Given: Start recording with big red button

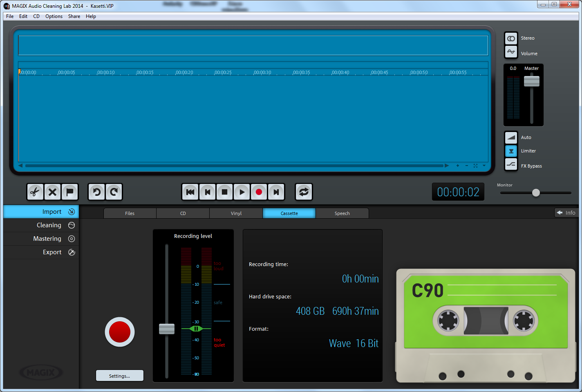Looking at the screenshot, I should click(x=120, y=332).
